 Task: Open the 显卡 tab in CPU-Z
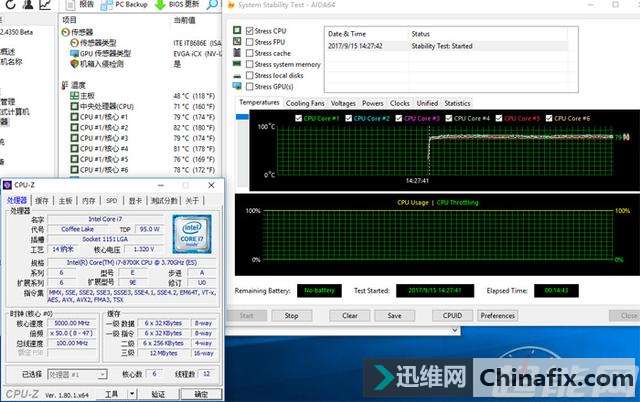click(135, 200)
